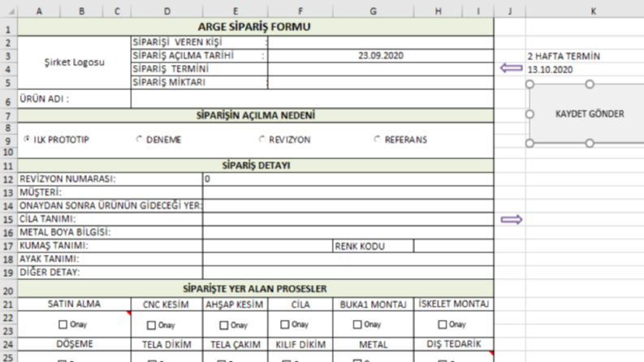Click the revision number cell showing 0
Screen dimensions: 644x362
click(348, 179)
